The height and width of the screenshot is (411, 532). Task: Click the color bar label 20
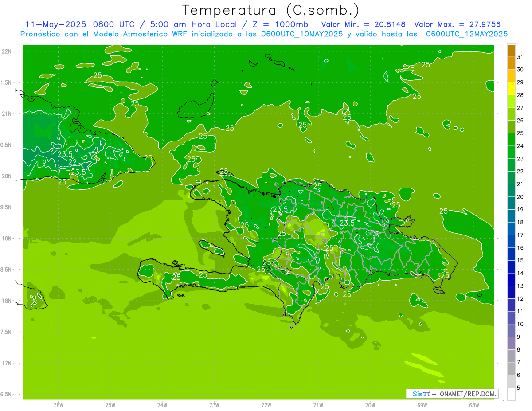pos(520,196)
